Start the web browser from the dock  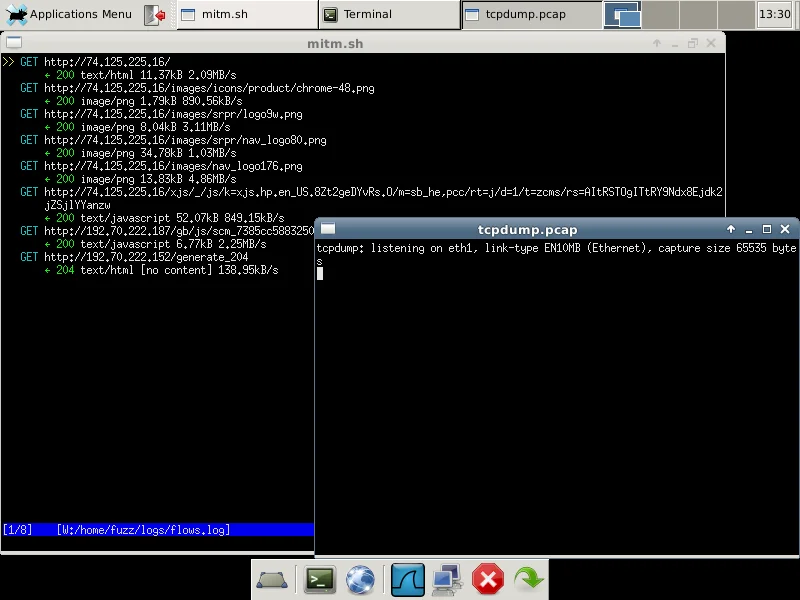[361, 579]
